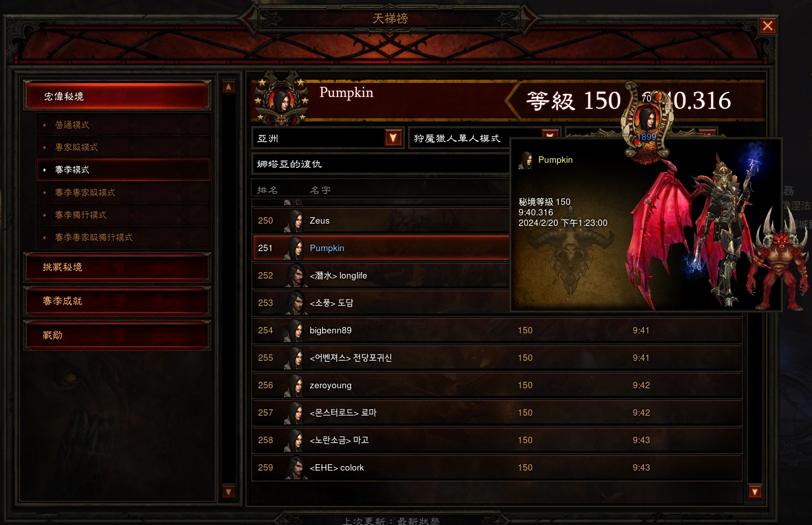This screenshot has height=525, width=812.
Task: Select rank 258 <노란소금> 마고 row
Action: point(497,440)
